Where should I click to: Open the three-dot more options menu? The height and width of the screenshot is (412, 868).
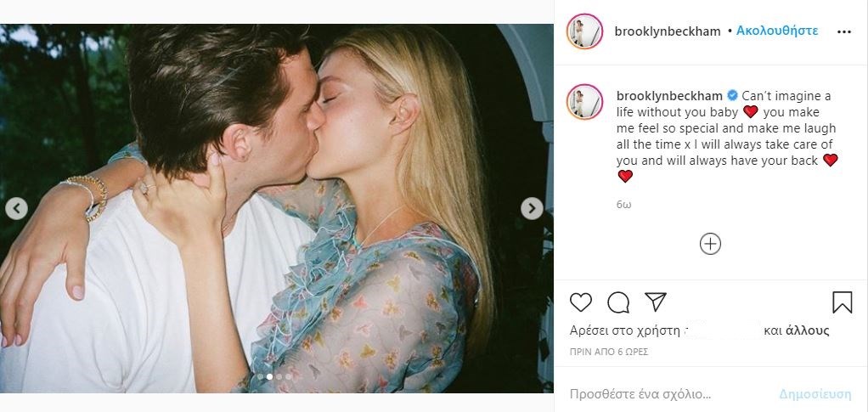pos(843,31)
